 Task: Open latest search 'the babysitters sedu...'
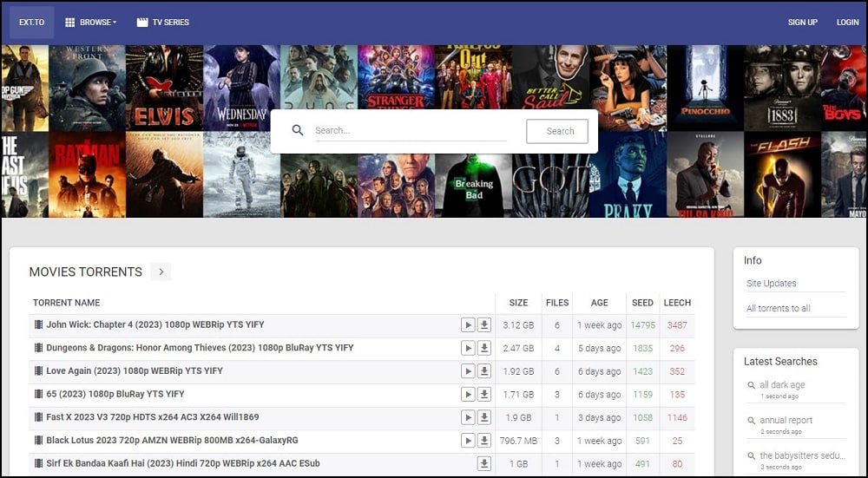tap(802, 455)
